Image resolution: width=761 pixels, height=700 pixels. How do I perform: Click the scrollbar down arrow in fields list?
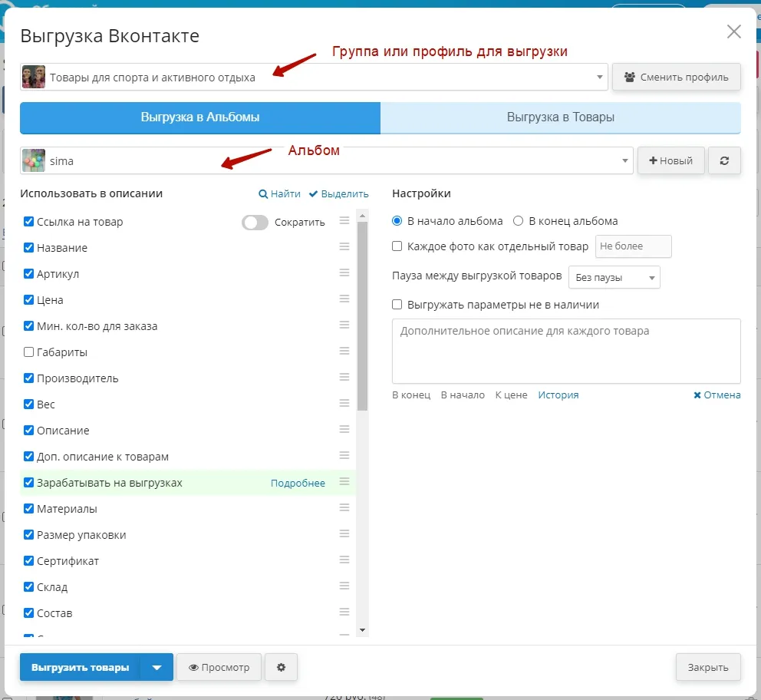point(362,630)
